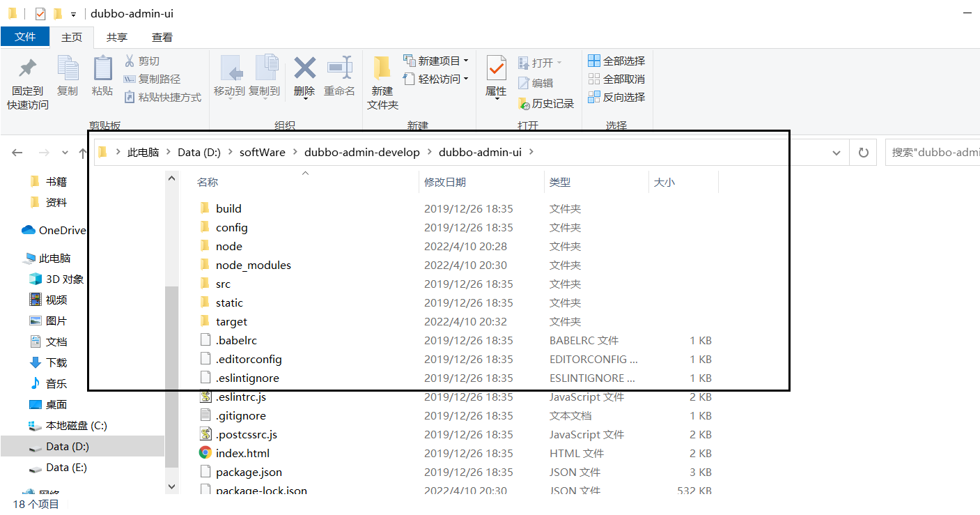Click the quick access properties checkmark icon
Screen dimensions: 980x515
pyautogui.click(x=40, y=13)
